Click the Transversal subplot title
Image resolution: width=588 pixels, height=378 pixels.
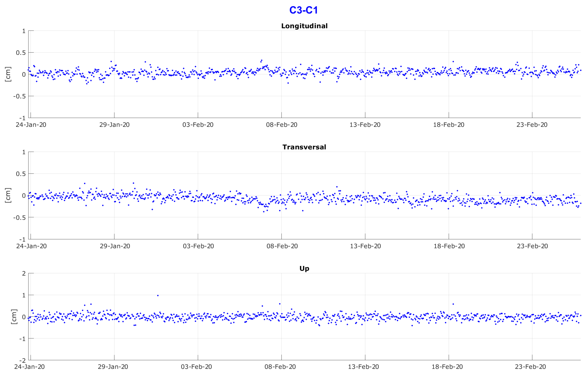click(x=304, y=147)
